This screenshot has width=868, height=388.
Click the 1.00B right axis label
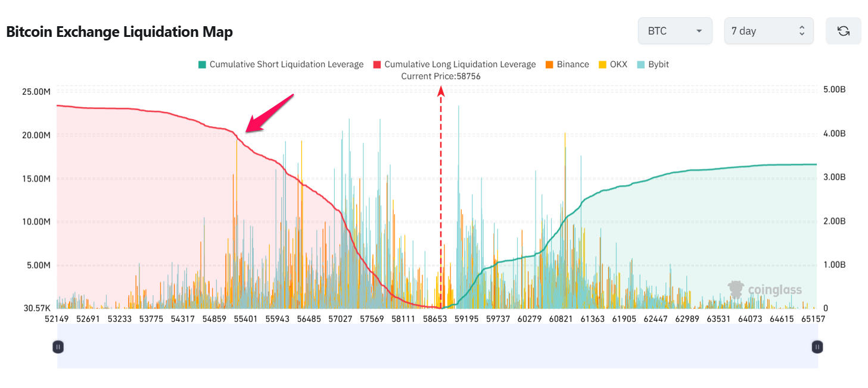[835, 265]
